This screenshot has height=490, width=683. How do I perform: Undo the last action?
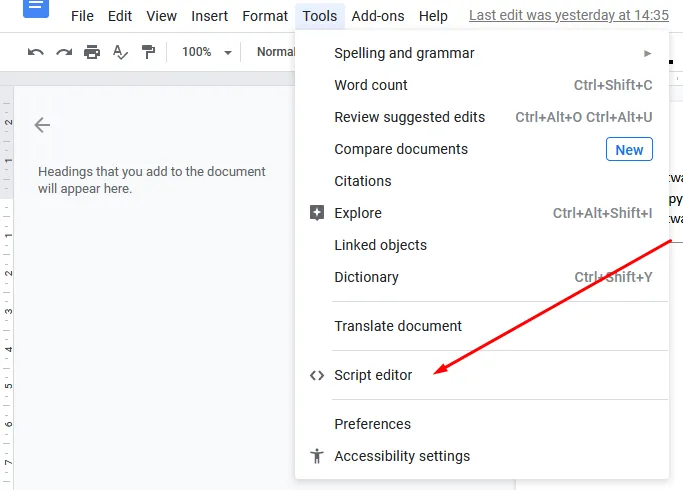point(36,52)
